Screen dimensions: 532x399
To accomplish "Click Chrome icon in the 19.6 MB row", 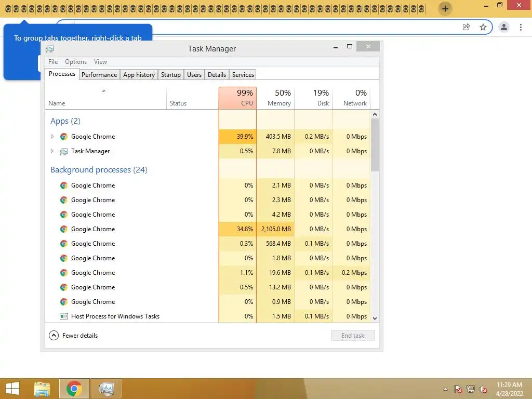I will [x=63, y=273].
